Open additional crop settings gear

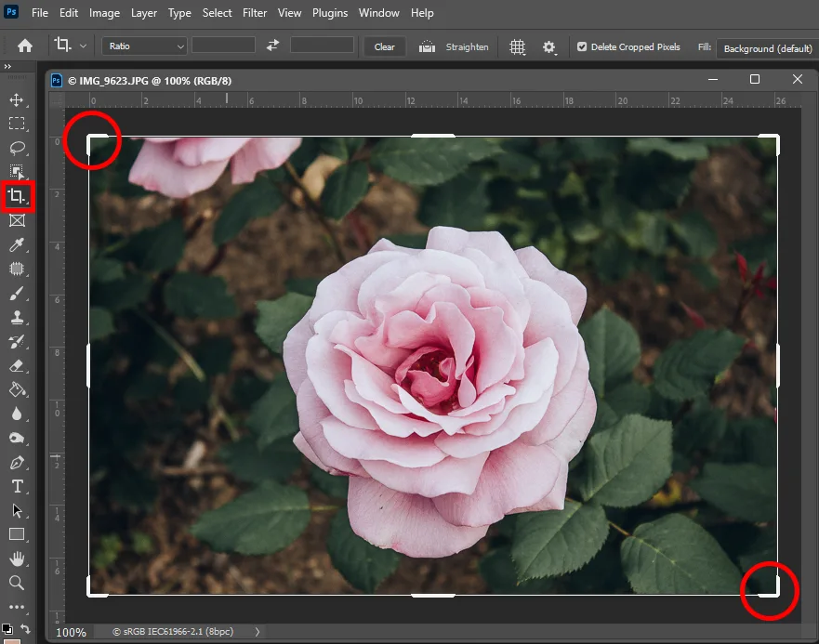point(548,47)
